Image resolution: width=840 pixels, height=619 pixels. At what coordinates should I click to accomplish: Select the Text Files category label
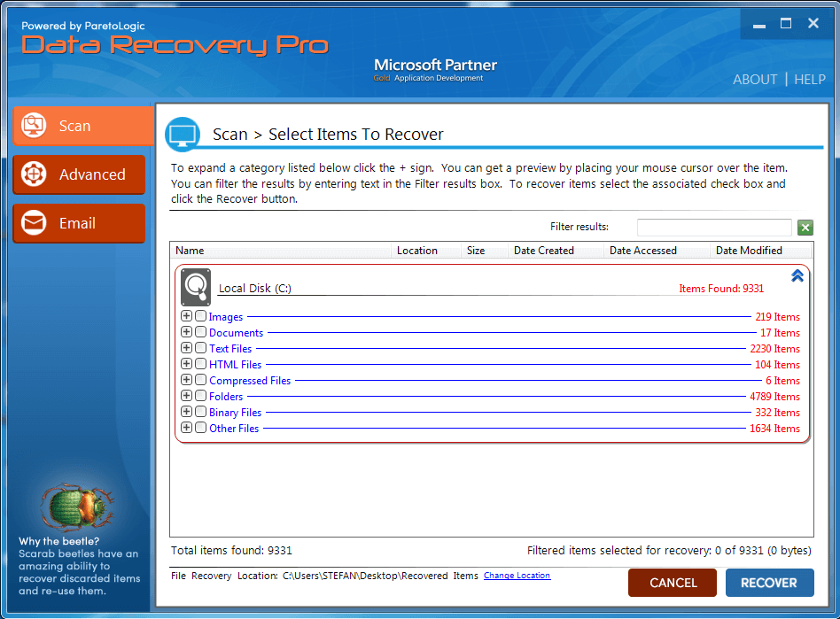click(x=230, y=349)
